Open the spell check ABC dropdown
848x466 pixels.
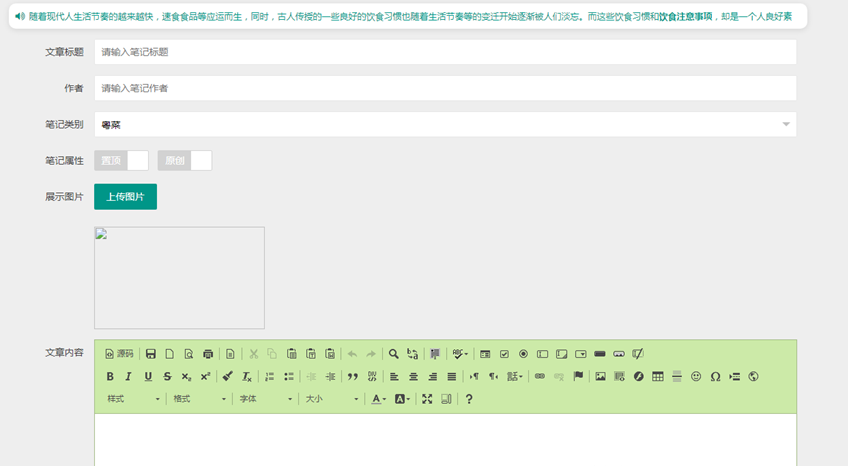[460, 354]
